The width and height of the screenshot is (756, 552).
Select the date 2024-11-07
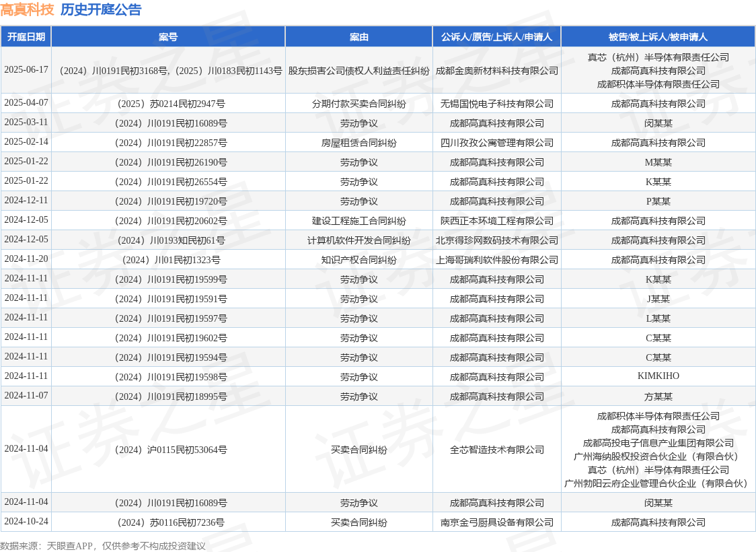pyautogui.click(x=26, y=396)
